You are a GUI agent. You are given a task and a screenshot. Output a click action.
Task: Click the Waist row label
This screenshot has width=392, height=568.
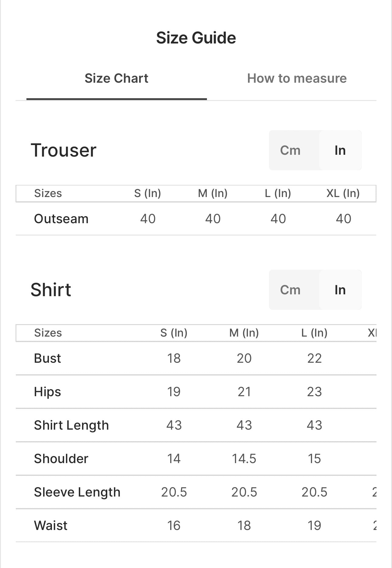pyautogui.click(x=51, y=525)
